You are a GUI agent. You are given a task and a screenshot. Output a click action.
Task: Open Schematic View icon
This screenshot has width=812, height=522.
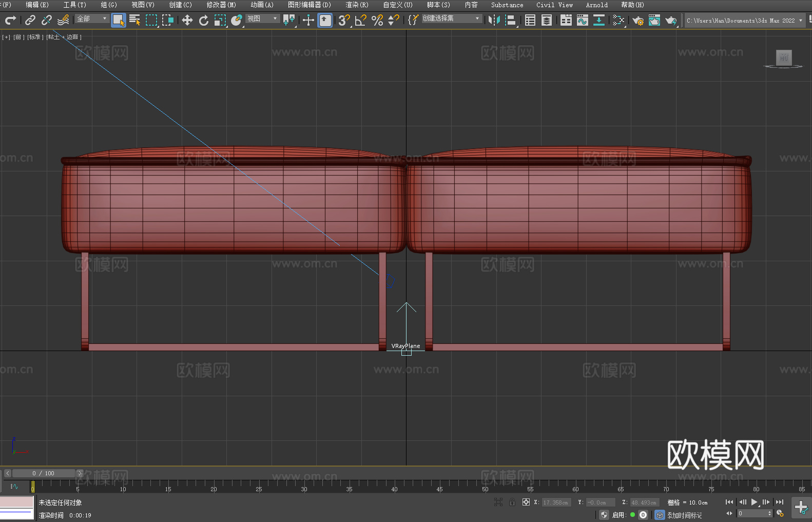(618, 20)
